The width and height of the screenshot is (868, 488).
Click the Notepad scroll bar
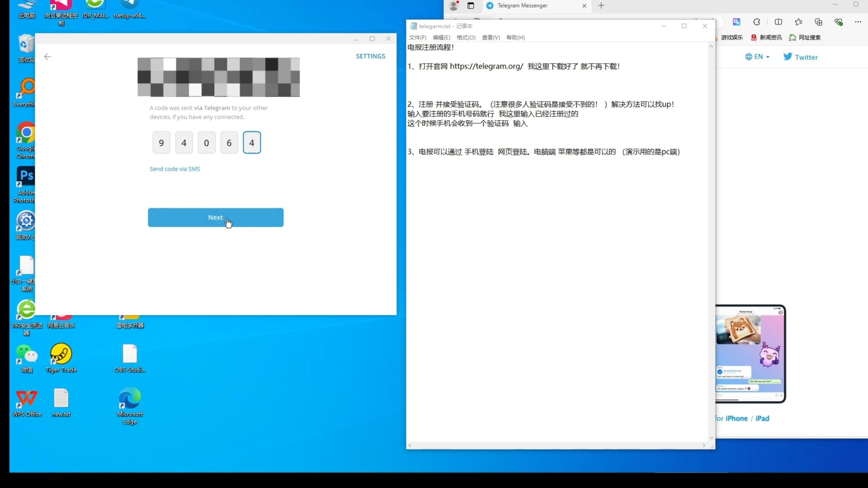pos(711,238)
